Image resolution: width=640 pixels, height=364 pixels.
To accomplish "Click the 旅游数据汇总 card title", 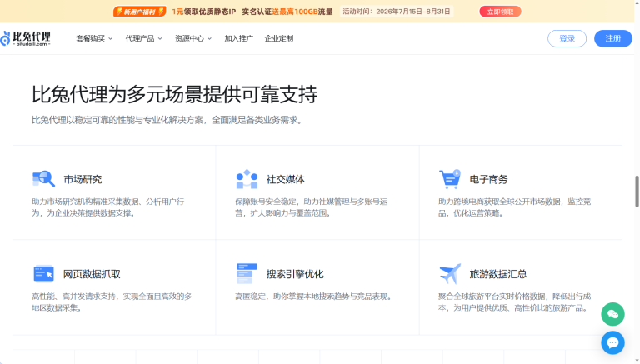I will click(498, 274).
